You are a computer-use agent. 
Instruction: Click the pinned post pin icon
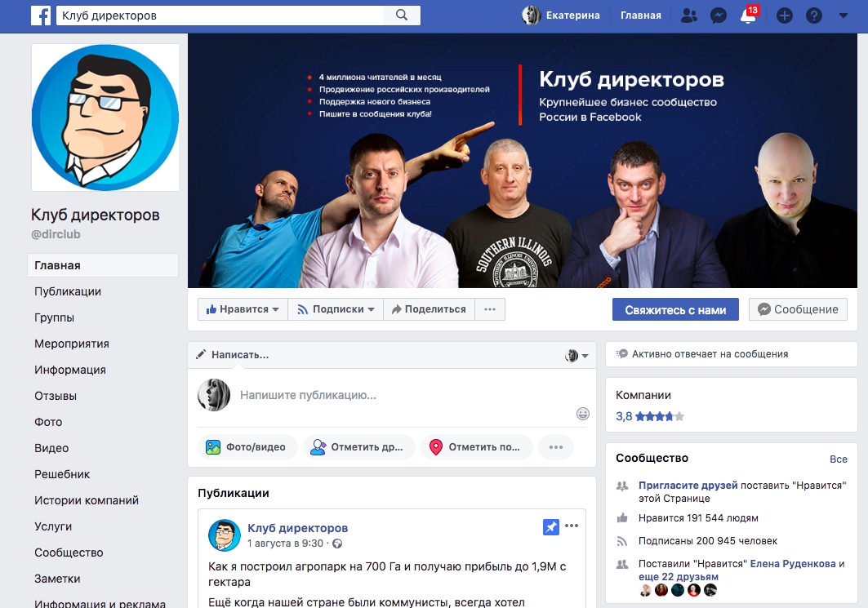point(551,527)
